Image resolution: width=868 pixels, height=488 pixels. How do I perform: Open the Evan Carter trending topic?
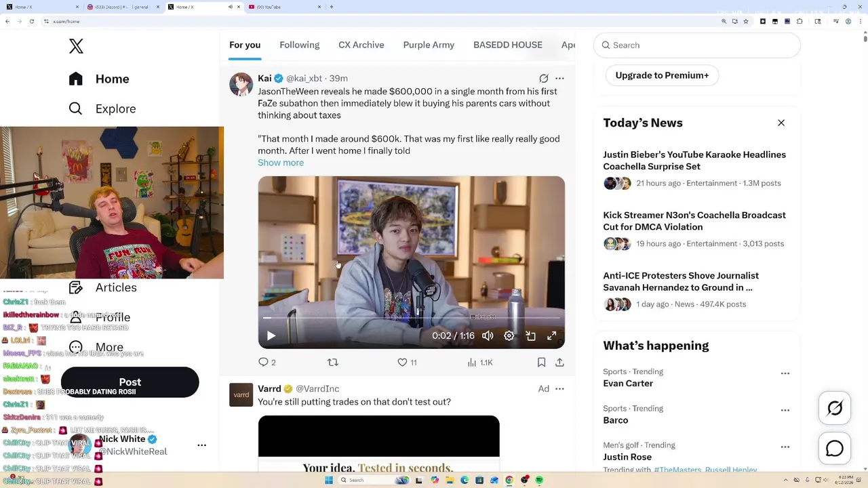click(628, 384)
